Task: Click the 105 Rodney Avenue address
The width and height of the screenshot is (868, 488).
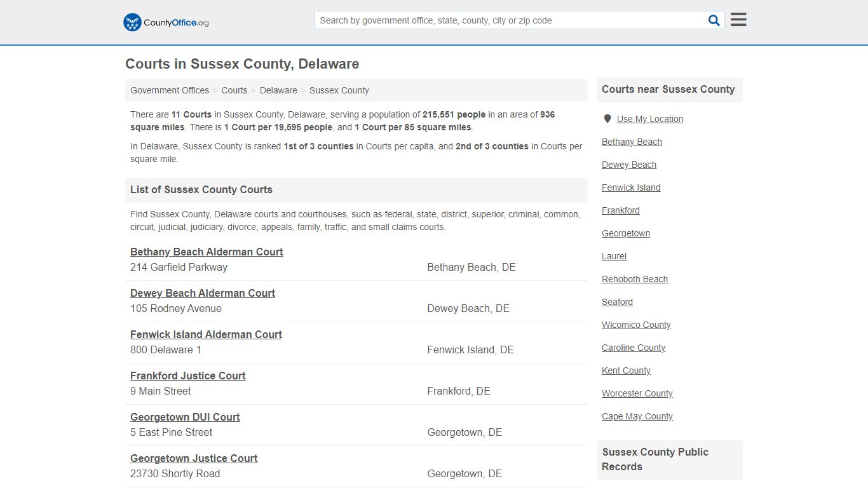Action: (176, 309)
